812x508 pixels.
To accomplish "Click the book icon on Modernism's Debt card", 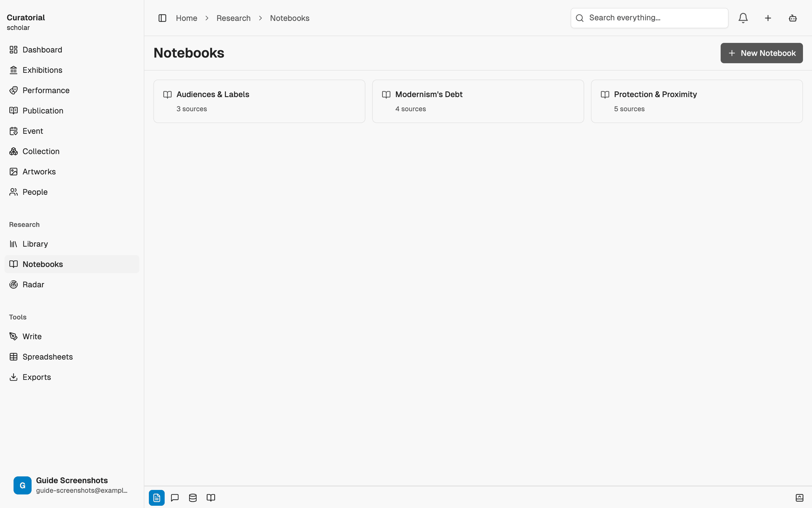I will click(386, 95).
